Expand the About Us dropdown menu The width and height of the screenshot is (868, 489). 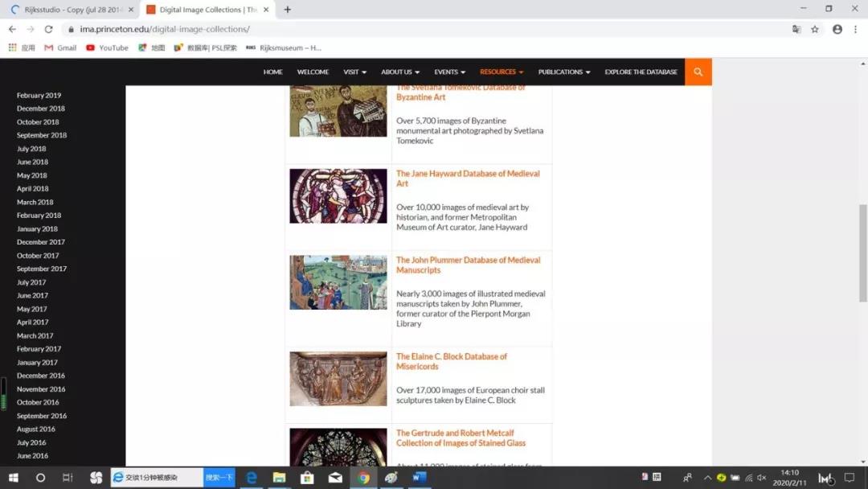[399, 72]
